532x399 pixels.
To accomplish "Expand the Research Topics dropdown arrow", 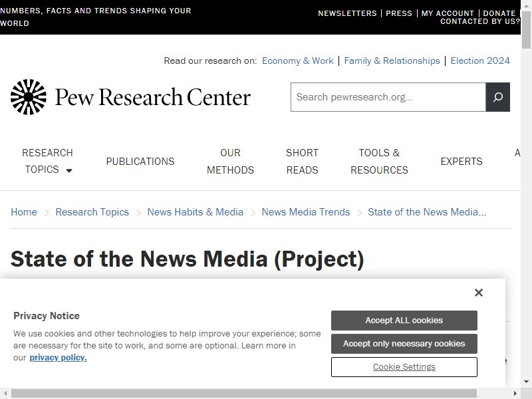I will (69, 170).
